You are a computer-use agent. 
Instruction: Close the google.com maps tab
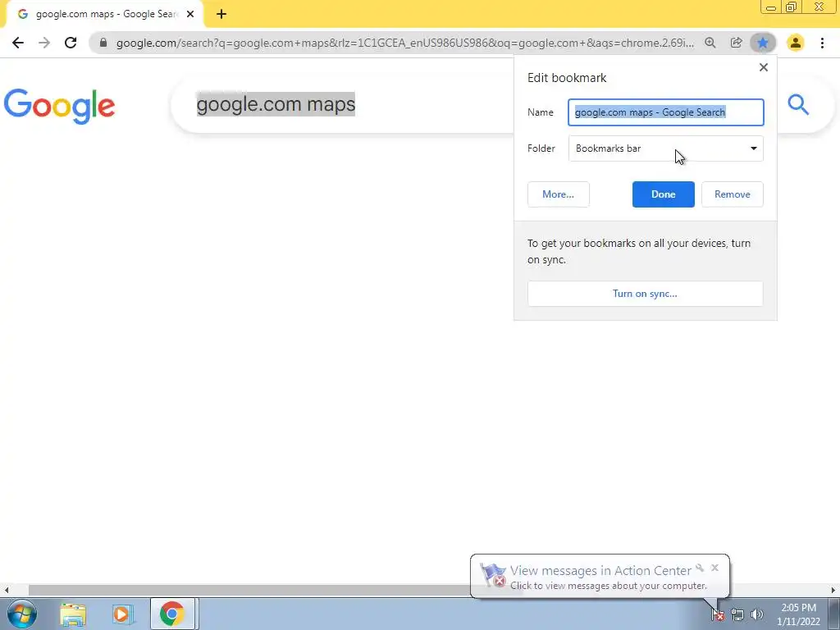(x=190, y=15)
